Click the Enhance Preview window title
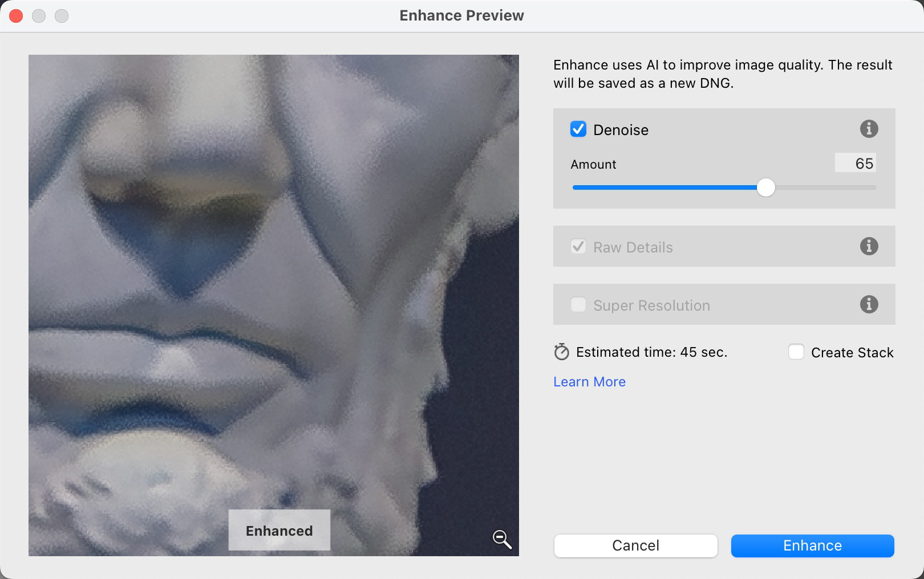This screenshot has width=924, height=579. [461, 15]
